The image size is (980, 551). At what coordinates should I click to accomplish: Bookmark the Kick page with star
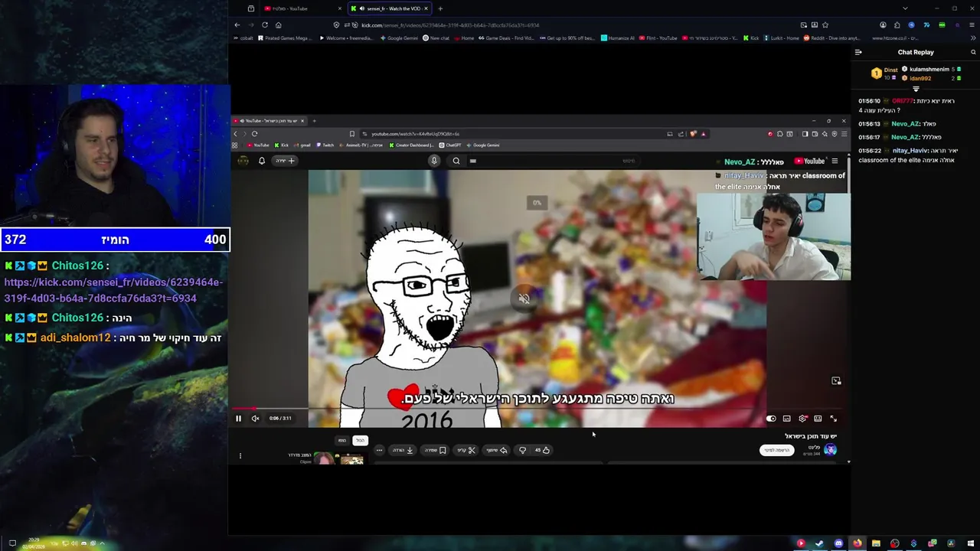[825, 24]
